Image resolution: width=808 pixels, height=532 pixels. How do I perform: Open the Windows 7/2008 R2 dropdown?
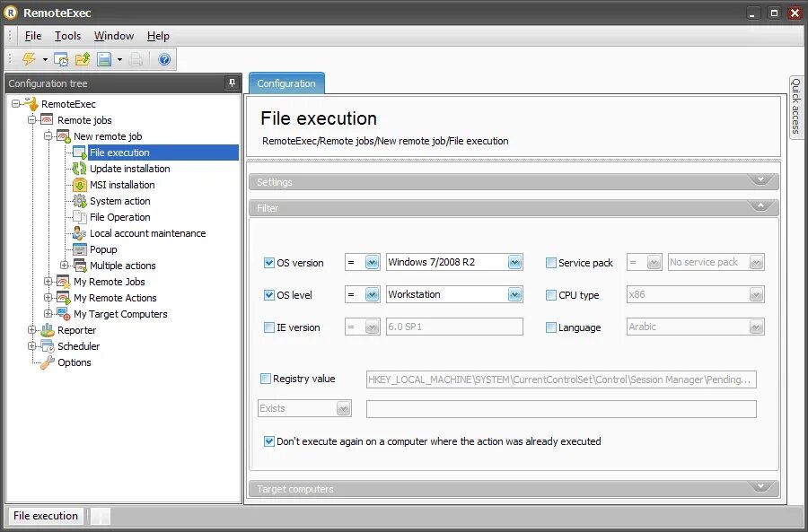tap(514, 262)
